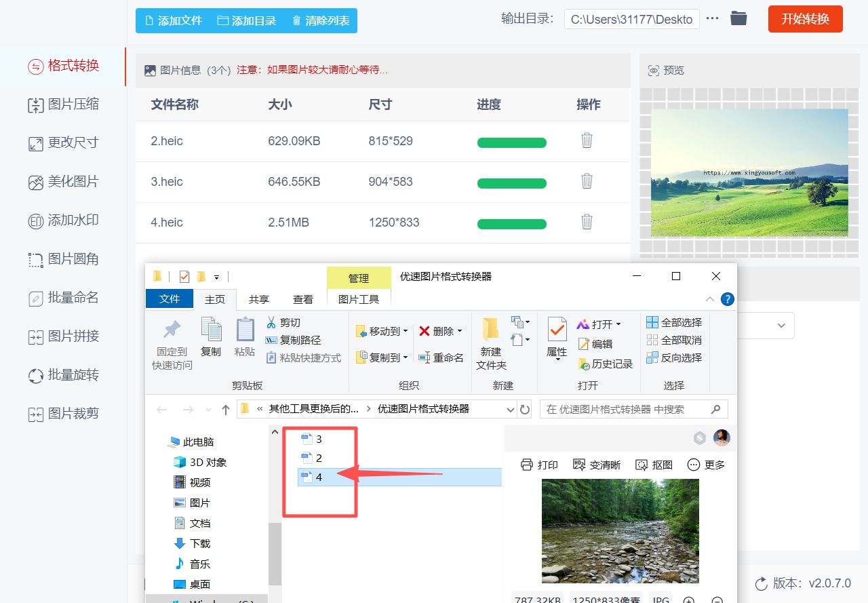Click the 添加文件 button
This screenshot has width=868, height=603.
point(173,20)
